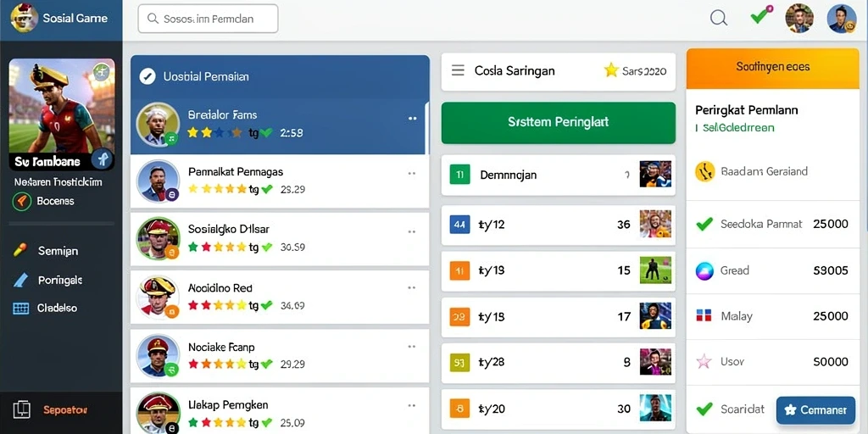Screen dimensions: 868x434
Task: Select the Cladelso grid icon
Action: point(20,309)
